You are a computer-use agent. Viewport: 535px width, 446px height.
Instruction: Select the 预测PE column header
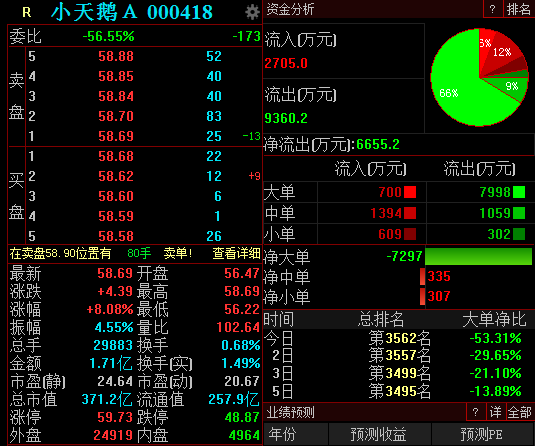pyautogui.click(x=482, y=434)
